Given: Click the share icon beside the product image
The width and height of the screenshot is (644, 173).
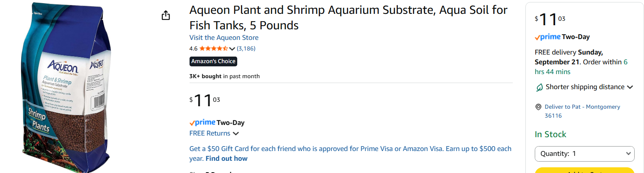Looking at the screenshot, I should tap(165, 15).
